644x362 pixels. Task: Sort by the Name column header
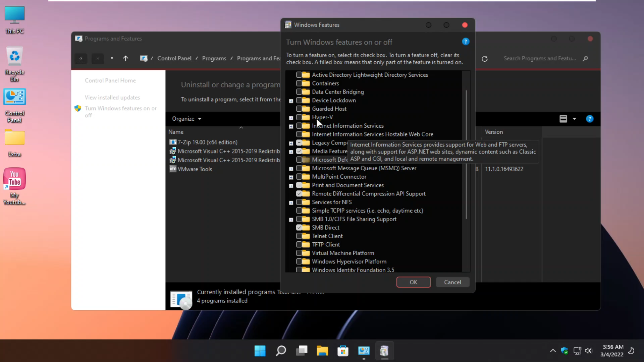(x=176, y=132)
